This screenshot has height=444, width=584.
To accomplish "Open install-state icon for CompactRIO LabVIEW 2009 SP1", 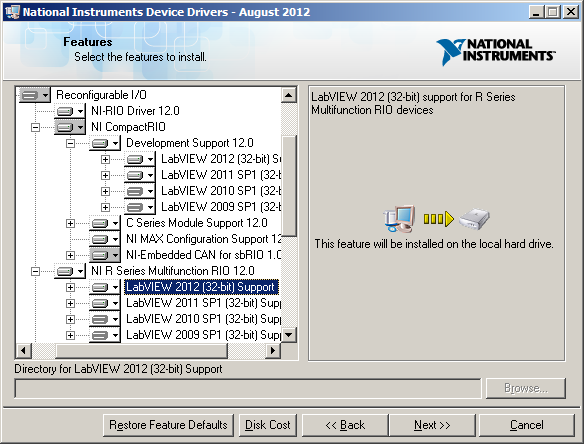I will coord(140,207).
